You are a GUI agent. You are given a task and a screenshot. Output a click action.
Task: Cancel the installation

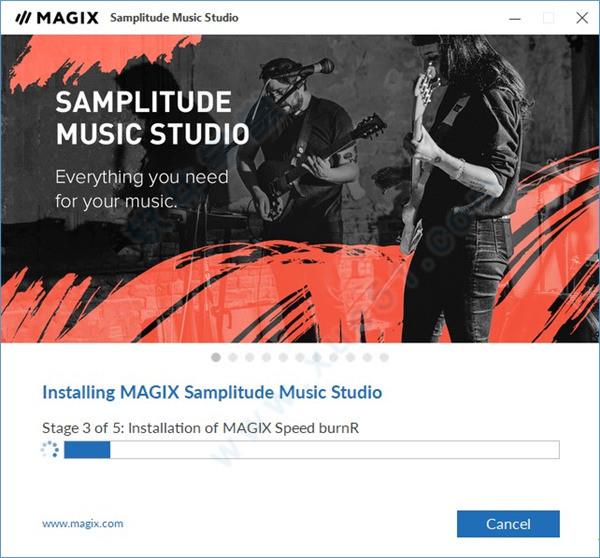508,524
